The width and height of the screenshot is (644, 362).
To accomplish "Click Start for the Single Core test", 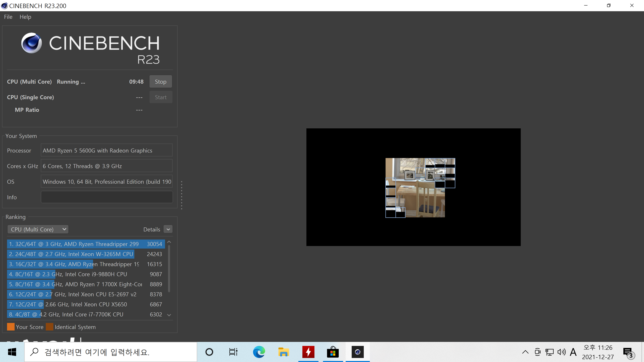I will click(160, 97).
